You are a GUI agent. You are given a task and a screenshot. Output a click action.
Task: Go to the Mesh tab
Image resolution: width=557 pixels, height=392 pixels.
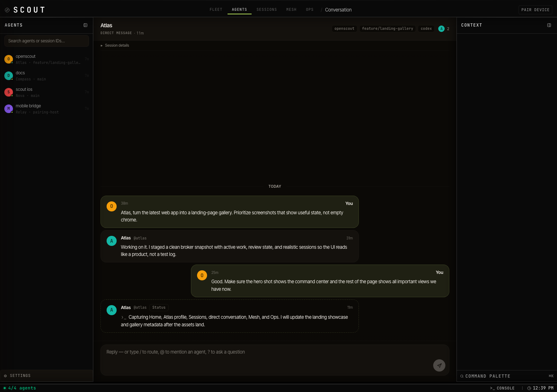tap(291, 10)
